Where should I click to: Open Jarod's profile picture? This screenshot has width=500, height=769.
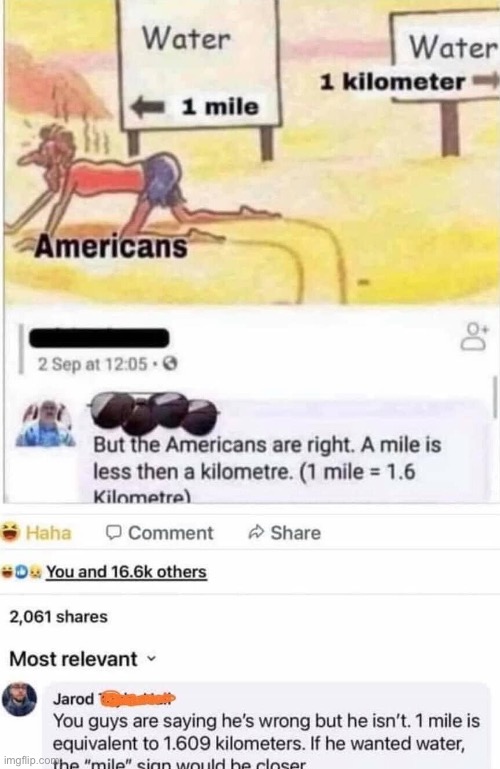pos(20,698)
